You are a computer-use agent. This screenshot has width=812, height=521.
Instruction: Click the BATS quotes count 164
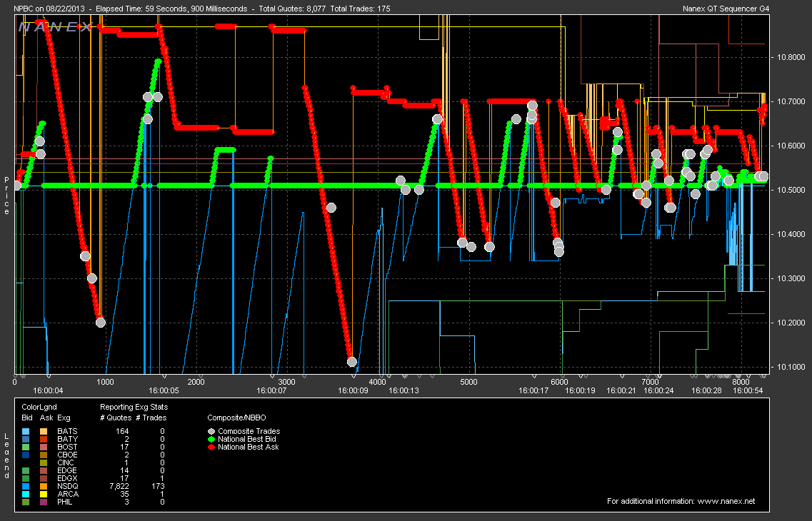(122, 431)
